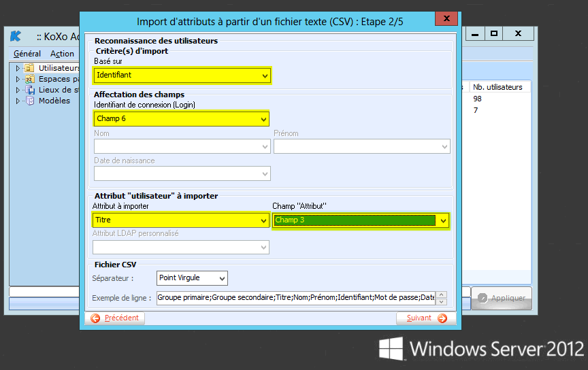Select the Utilisateurs tree label
Image resolution: width=588 pixels, height=370 pixels.
click(x=59, y=68)
